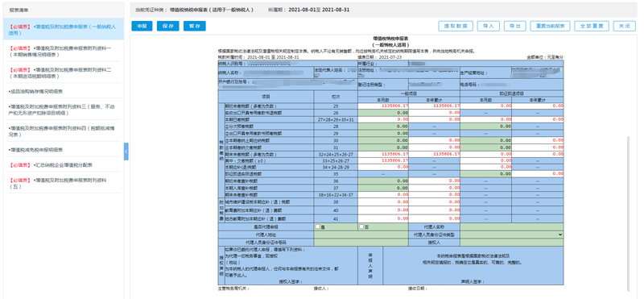Click the 重置当前报表 reset current report button
Screen dimensions: 644x299
551,26
